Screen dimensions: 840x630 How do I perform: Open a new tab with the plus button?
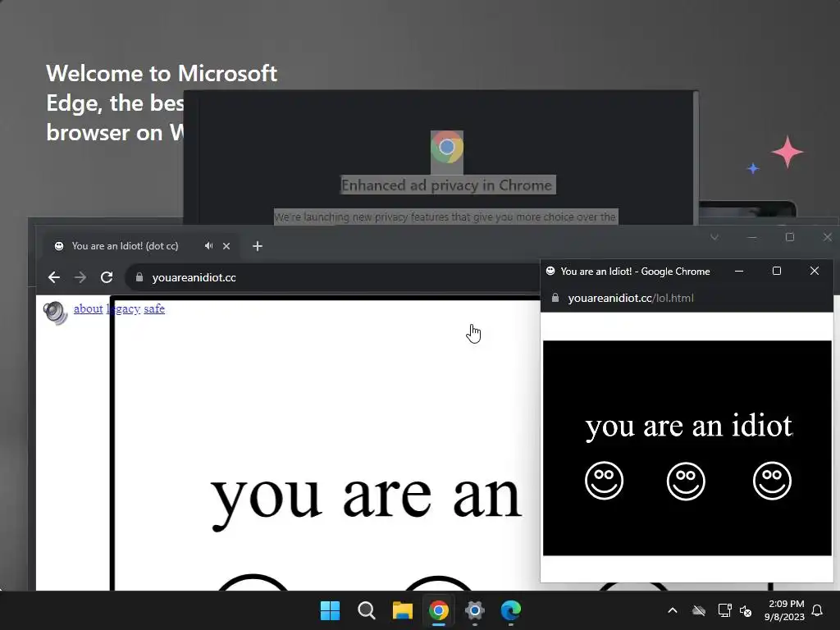[258, 246]
